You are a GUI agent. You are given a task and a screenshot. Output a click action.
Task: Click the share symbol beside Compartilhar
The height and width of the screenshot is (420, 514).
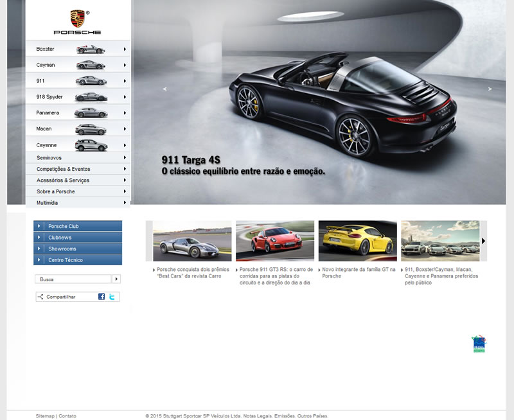[x=40, y=297]
